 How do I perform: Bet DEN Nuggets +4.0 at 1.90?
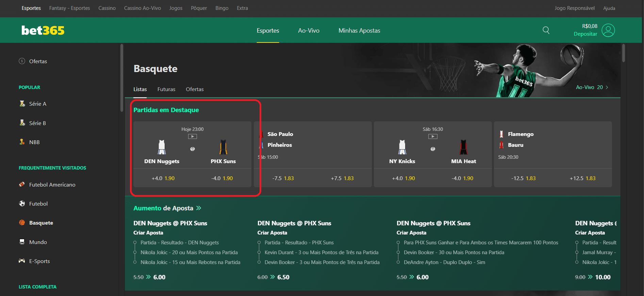click(163, 178)
